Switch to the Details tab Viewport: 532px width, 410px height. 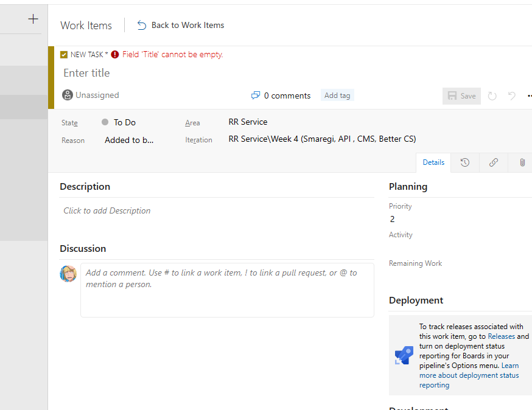(x=433, y=162)
